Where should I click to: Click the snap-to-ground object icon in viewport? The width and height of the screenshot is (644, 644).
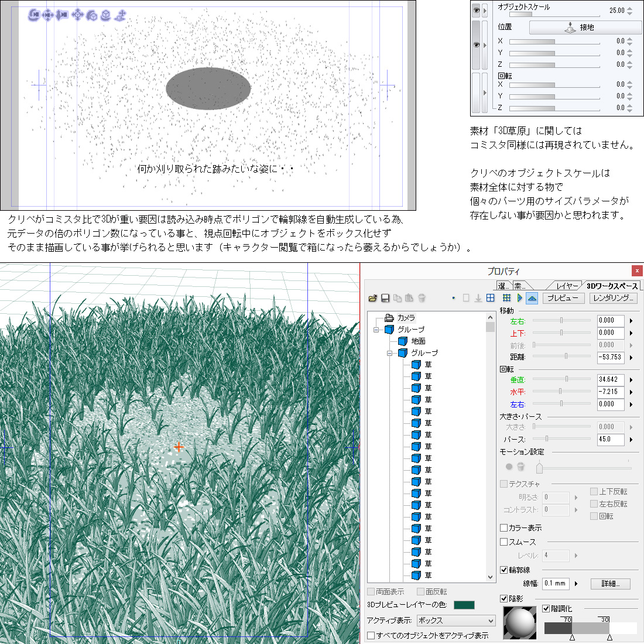[x=120, y=15]
